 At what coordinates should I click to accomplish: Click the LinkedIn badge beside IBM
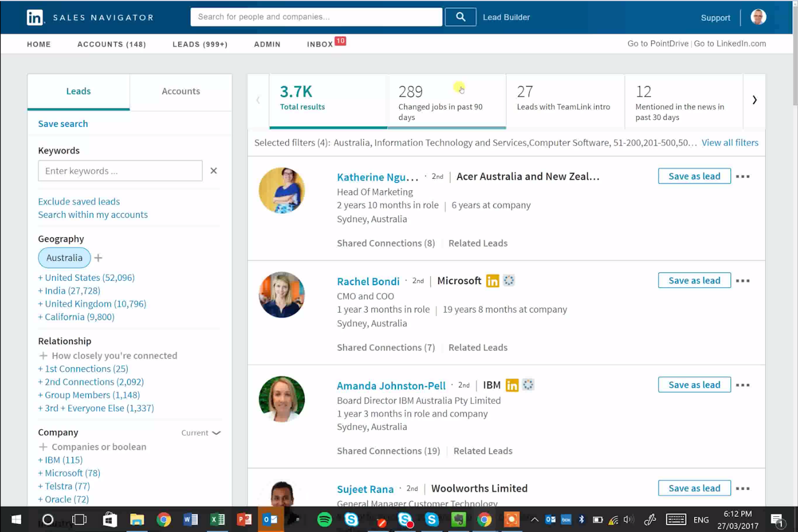[512, 385]
